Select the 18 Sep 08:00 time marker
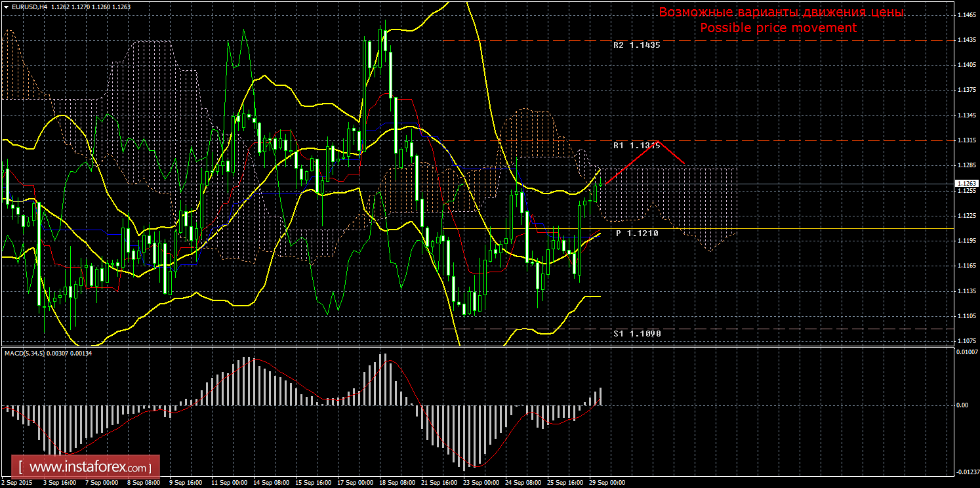 coord(396,483)
